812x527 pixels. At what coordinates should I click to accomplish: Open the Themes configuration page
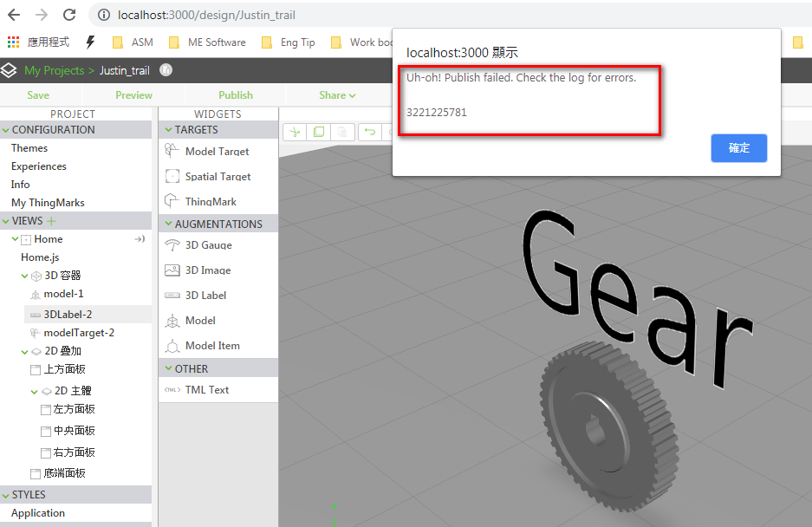coord(29,147)
